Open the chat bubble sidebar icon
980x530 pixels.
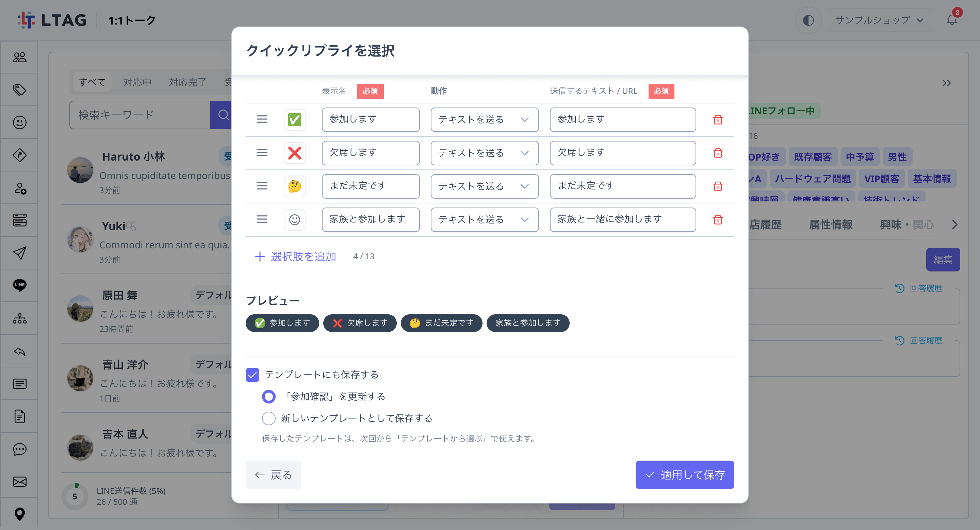19,449
